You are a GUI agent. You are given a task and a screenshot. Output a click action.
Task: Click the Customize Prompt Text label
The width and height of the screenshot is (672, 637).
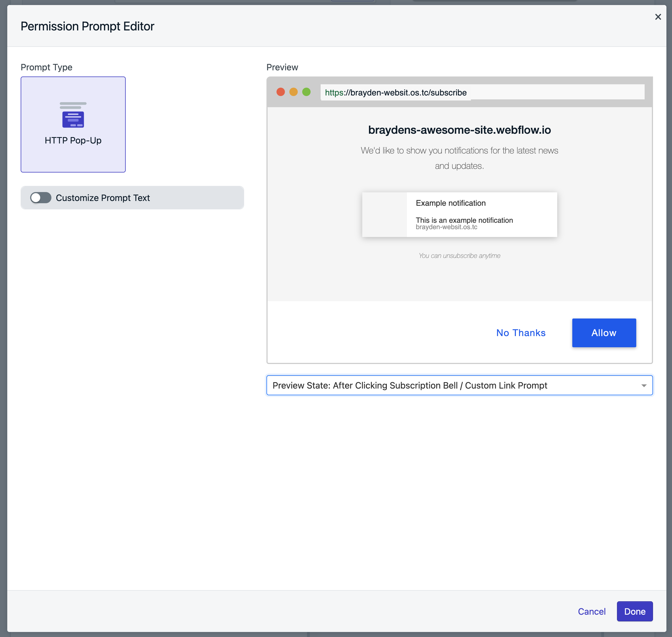[x=103, y=198]
